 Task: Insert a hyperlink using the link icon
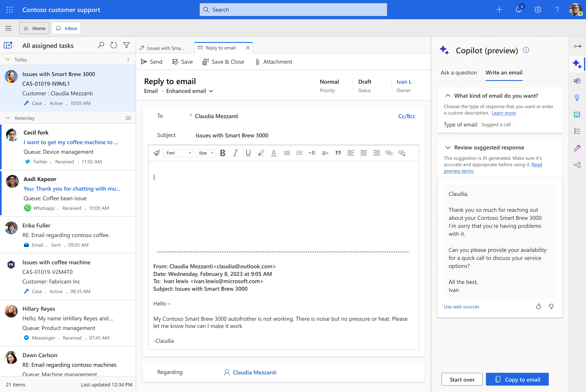(389, 153)
